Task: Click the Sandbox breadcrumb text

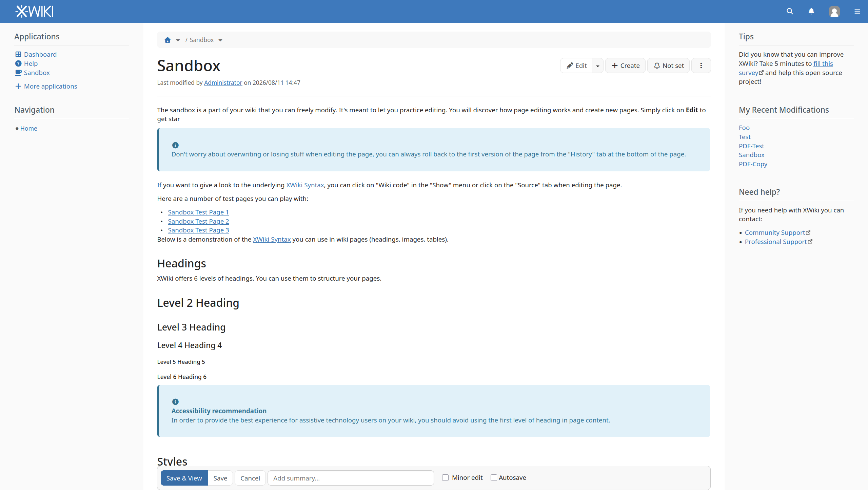Action: pyautogui.click(x=202, y=40)
